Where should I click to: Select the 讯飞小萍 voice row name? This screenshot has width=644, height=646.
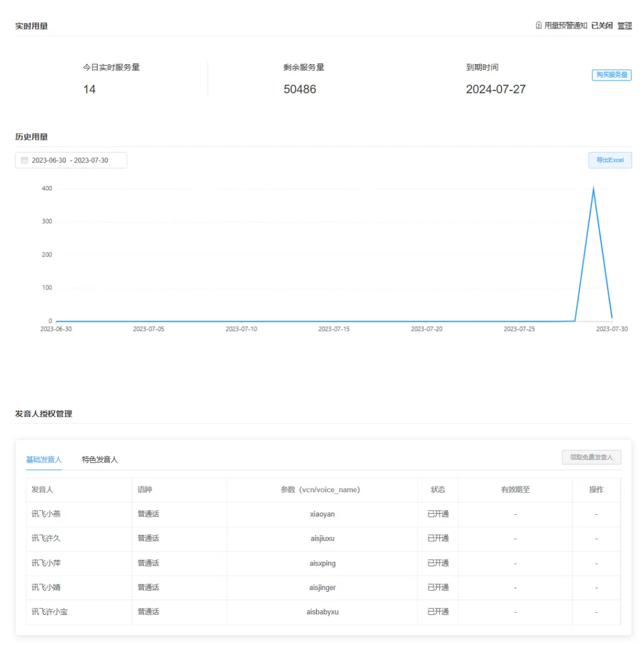click(46, 563)
